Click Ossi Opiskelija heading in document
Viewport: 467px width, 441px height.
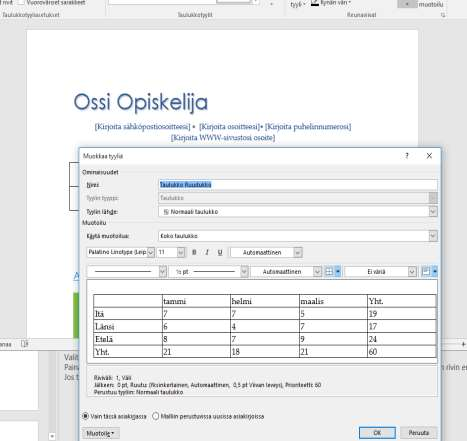point(140,102)
